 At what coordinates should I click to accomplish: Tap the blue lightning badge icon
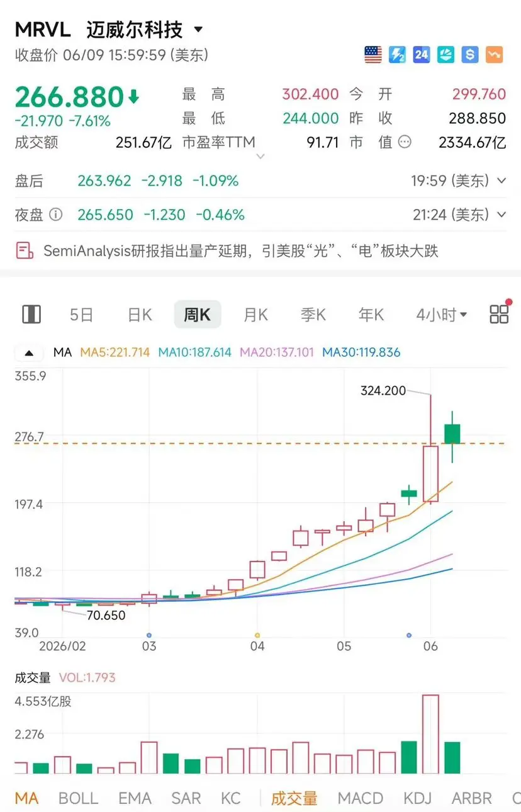pyautogui.click(x=398, y=55)
